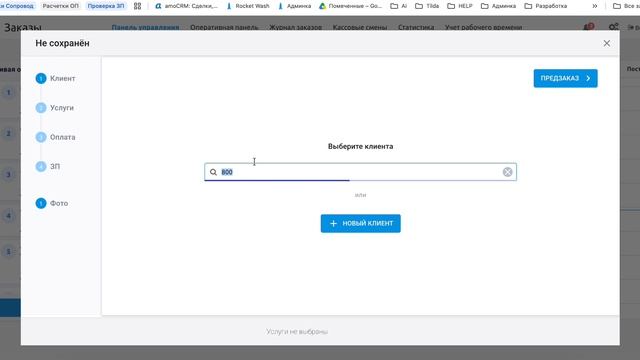
Task: Open the tab groups grid icon
Action: coord(138,6)
